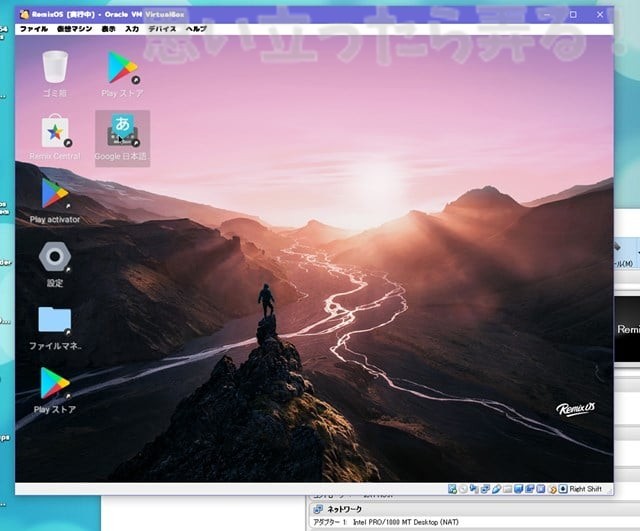Open the ファイルマネ file manager folder icon
This screenshot has height=531, width=640.
pyautogui.click(x=55, y=328)
